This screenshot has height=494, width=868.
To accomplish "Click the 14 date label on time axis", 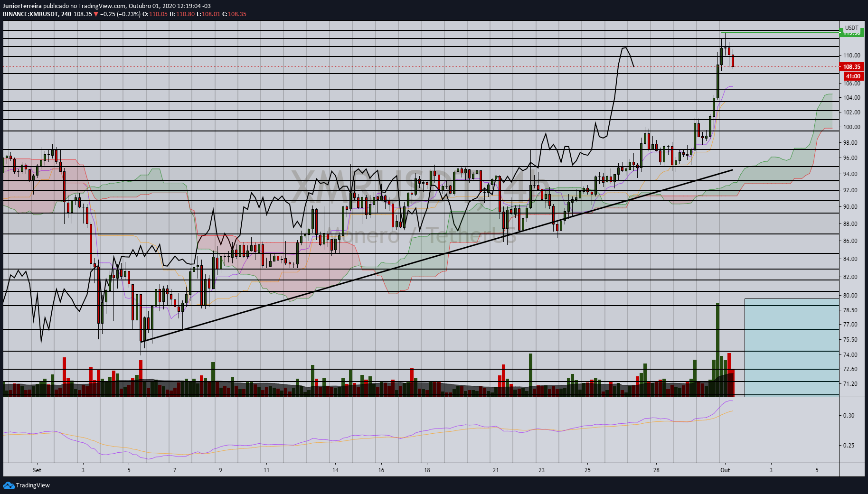I will 335,470.
